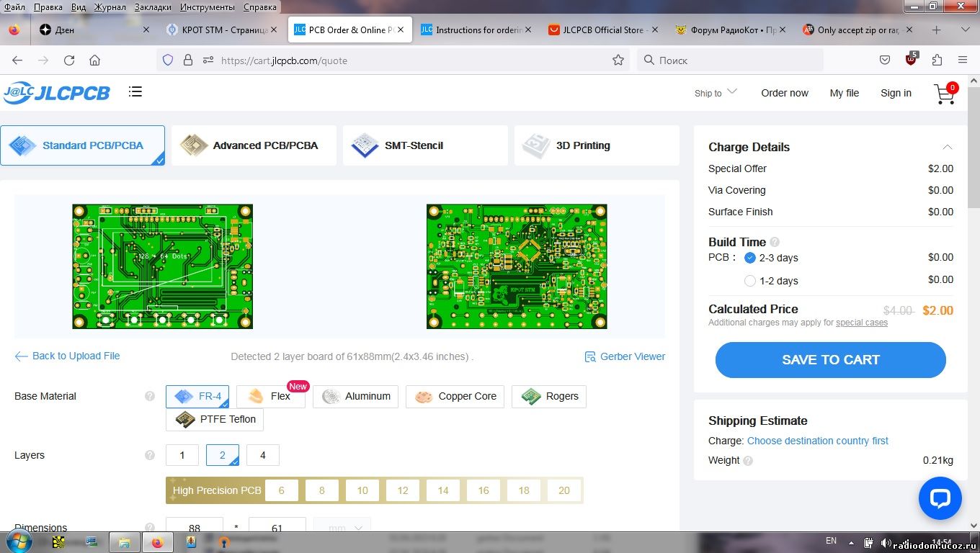Expand the Ship to dropdown
The width and height of the screenshot is (980, 553).
(716, 93)
